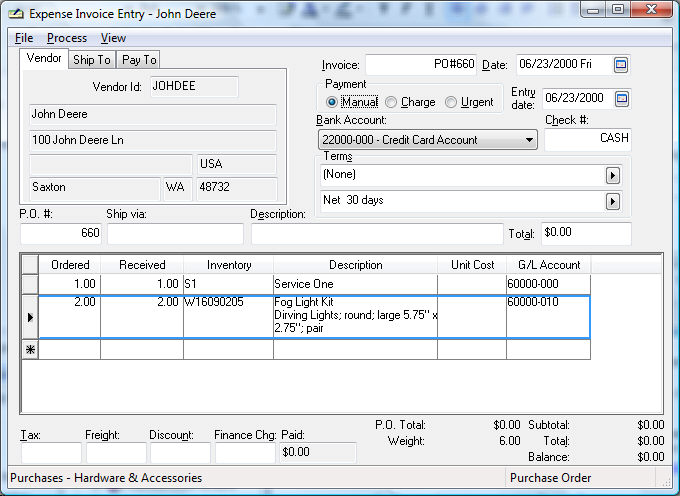Click the Ship via input field
The height and width of the screenshot is (496, 680).
pyautogui.click(x=175, y=233)
